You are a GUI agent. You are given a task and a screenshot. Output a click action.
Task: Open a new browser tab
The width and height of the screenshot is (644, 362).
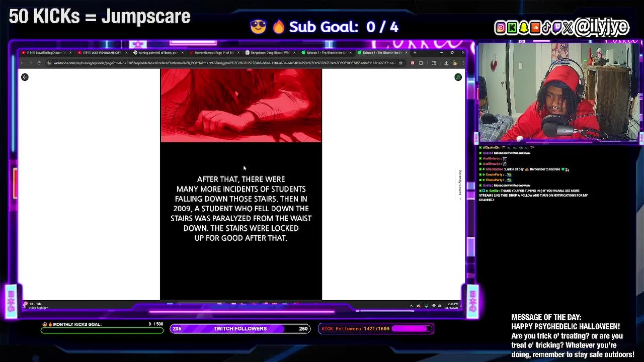point(415,52)
